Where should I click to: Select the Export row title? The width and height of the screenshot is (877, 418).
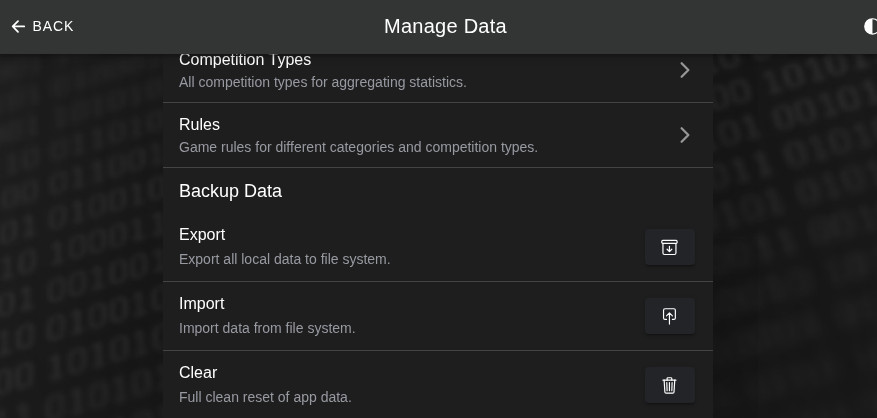[x=202, y=234]
